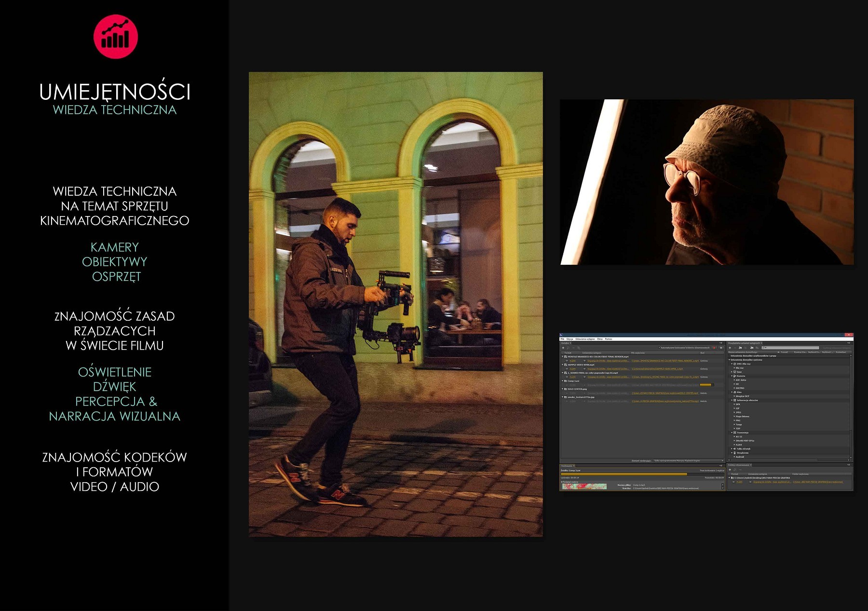Create new preset with plus icon
The width and height of the screenshot is (868, 611).
(x=730, y=348)
